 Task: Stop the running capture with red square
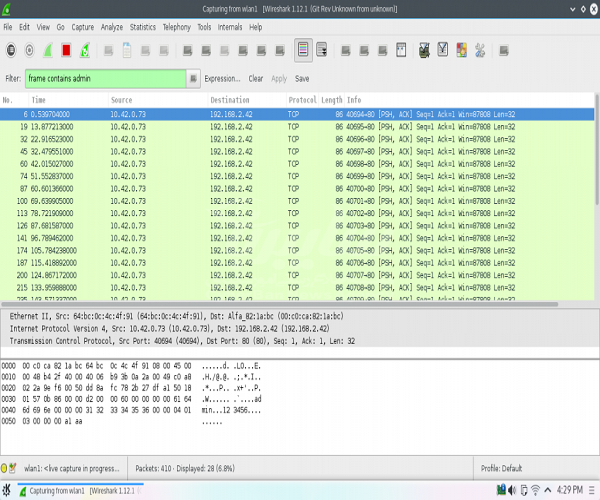click(x=66, y=50)
